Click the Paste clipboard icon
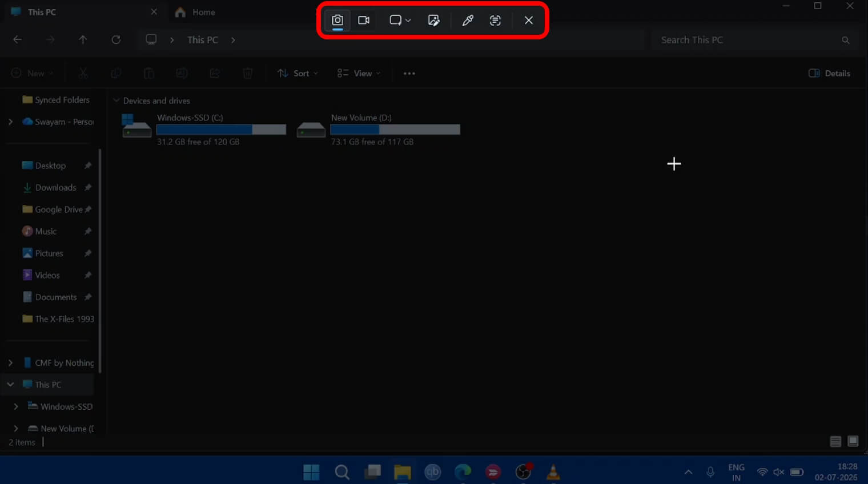 click(x=148, y=73)
